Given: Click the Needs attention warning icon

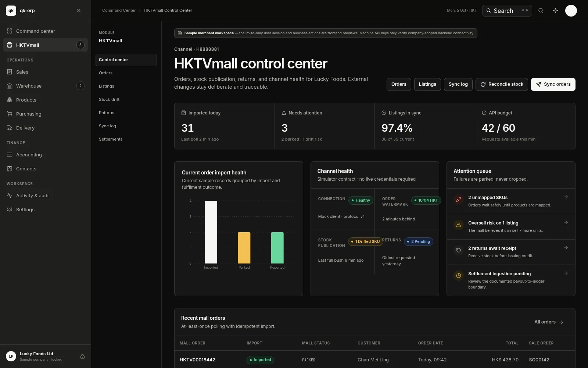Looking at the screenshot, I should (x=284, y=113).
